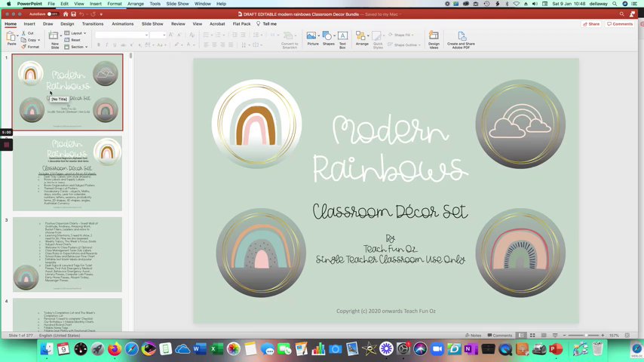Viewport: 644px width, 362px height.
Task: Click the Format painter button
Action: click(30, 47)
